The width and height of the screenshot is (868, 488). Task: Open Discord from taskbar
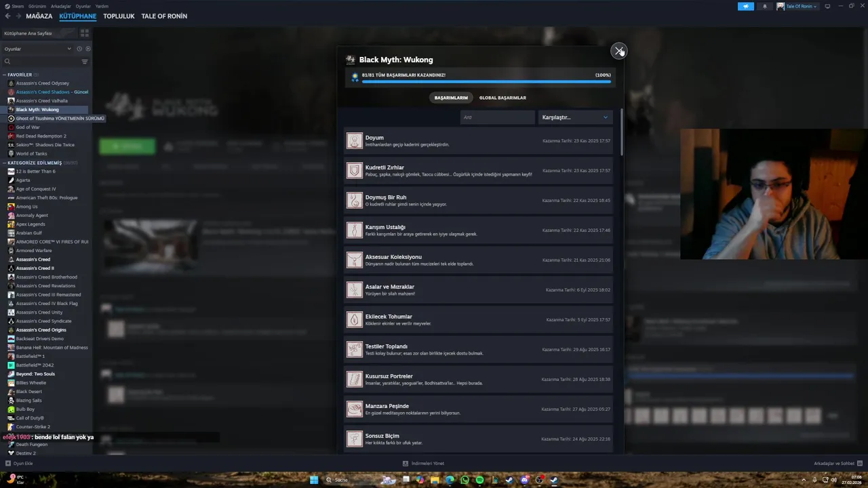524,480
